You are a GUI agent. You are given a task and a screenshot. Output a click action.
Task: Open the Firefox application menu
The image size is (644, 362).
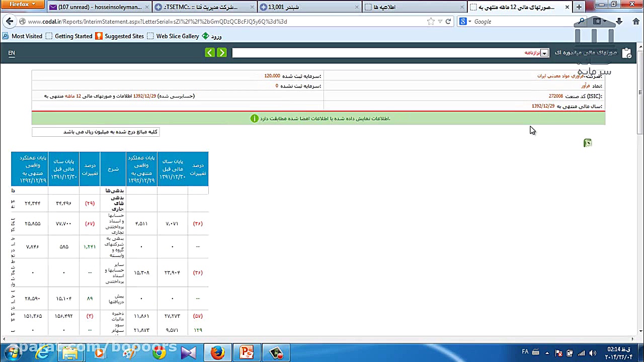(x=23, y=5)
